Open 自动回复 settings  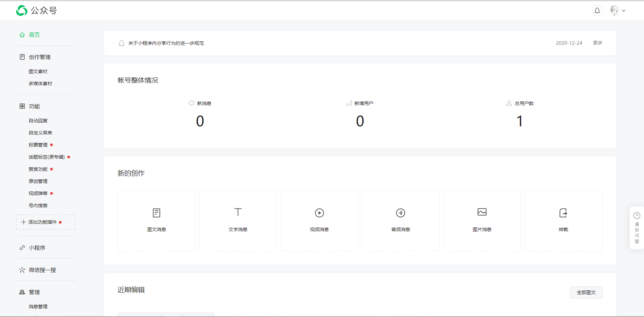pyautogui.click(x=38, y=121)
